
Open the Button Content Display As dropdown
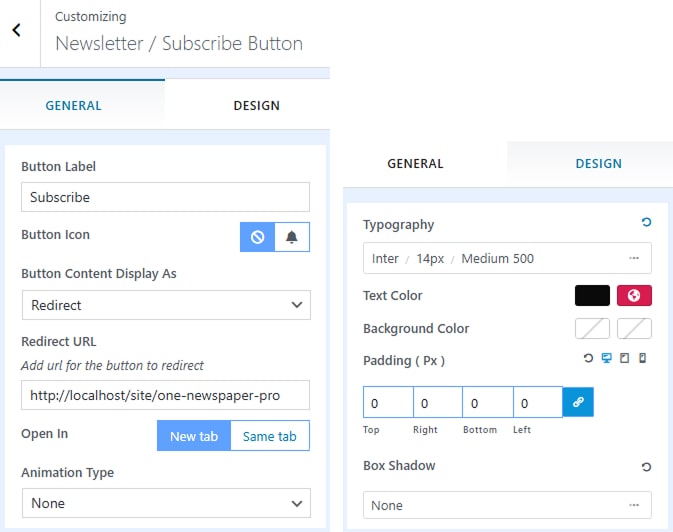tap(166, 305)
